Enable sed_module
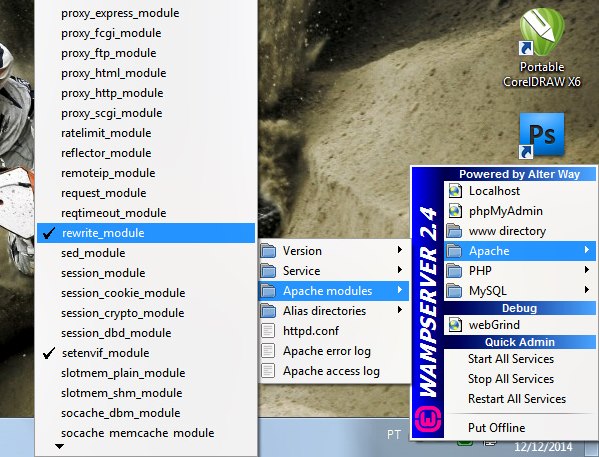599x457 pixels. point(146,253)
